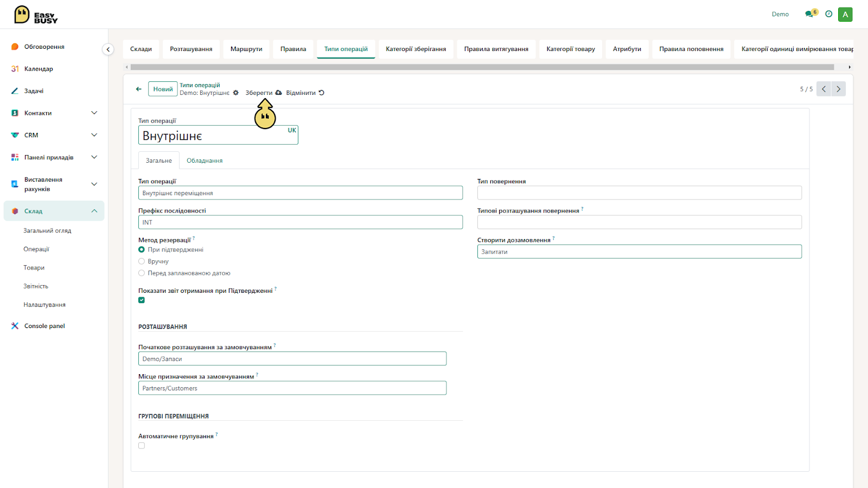Expand the Контакти sidebar section

point(94,113)
